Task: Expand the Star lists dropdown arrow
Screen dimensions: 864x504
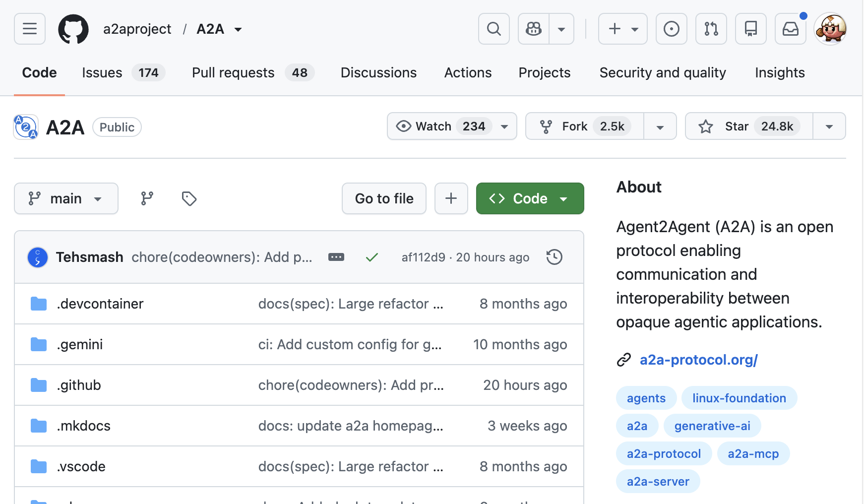Action: [x=829, y=126]
